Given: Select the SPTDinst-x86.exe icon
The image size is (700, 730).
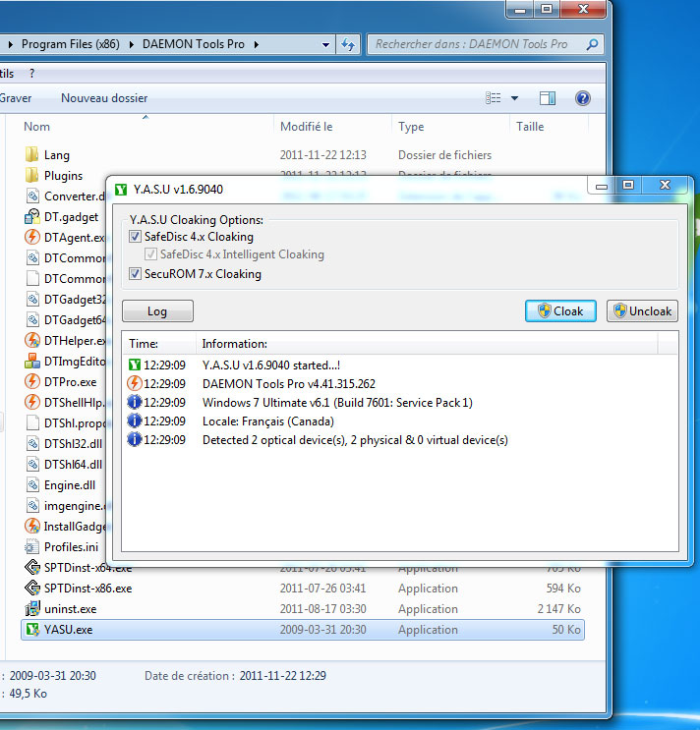Looking at the screenshot, I should point(32,588).
